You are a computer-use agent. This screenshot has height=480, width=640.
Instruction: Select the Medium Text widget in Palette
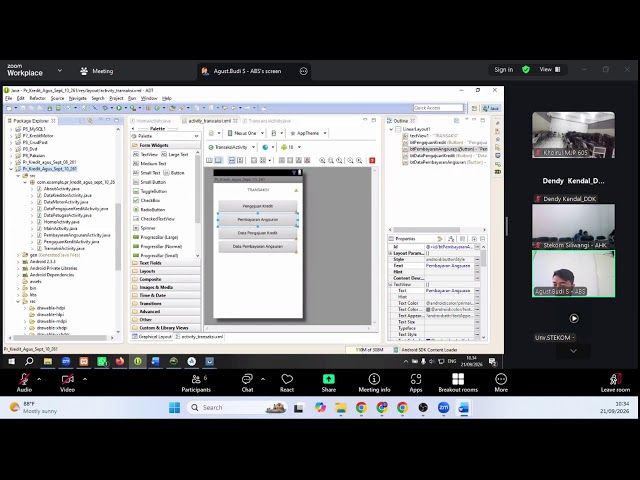pos(149,163)
